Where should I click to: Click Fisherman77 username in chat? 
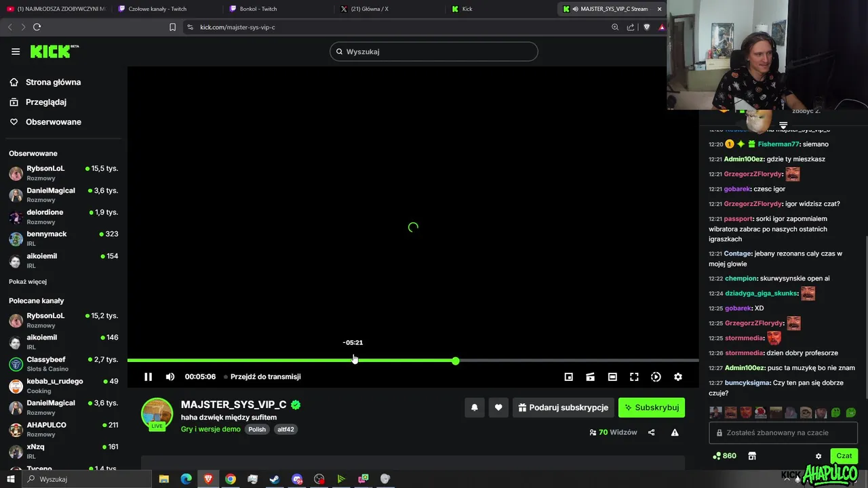[778, 144]
